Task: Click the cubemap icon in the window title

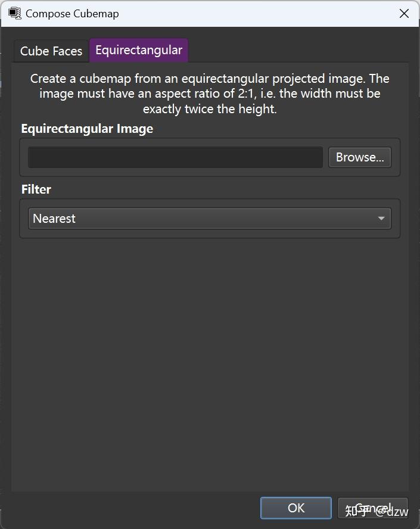Action: pos(13,13)
